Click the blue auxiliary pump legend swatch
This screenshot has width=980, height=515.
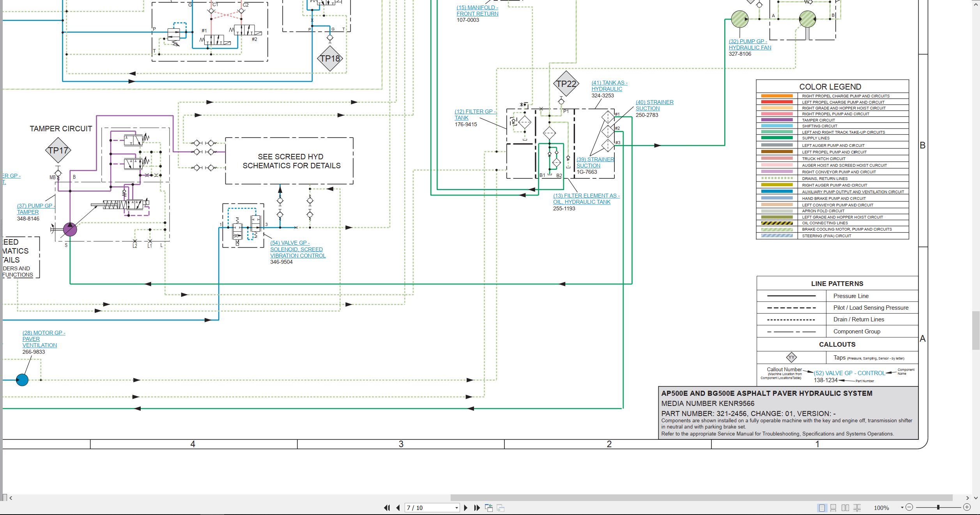click(777, 191)
